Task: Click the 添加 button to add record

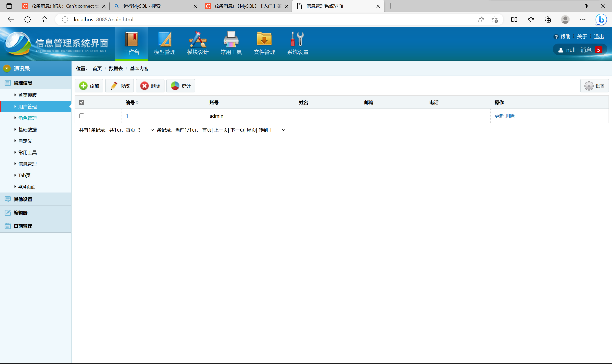Action: point(89,86)
